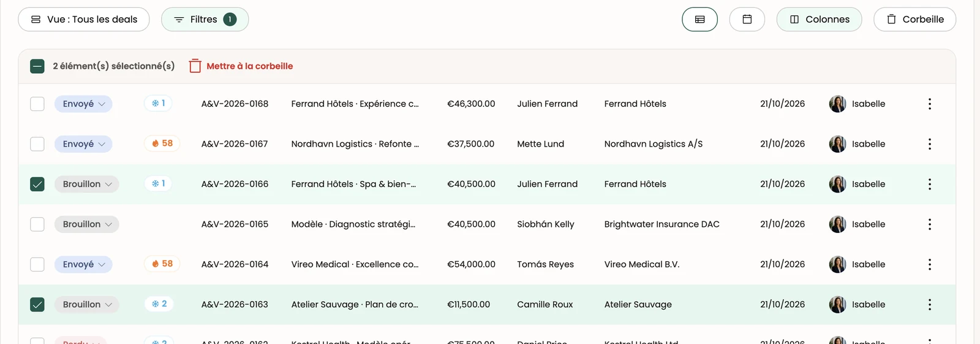
Task: Select the checkbox for deal A&V-2026-0168
Action: (x=37, y=104)
